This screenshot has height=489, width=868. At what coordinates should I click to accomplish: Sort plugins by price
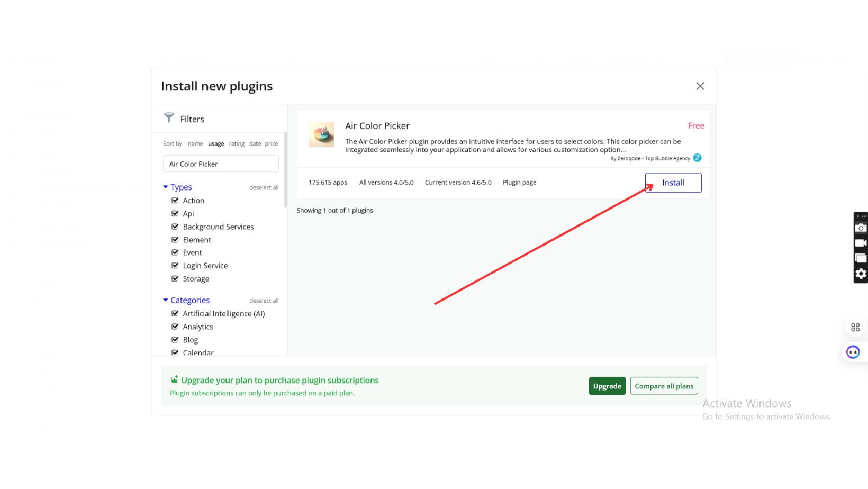click(272, 144)
